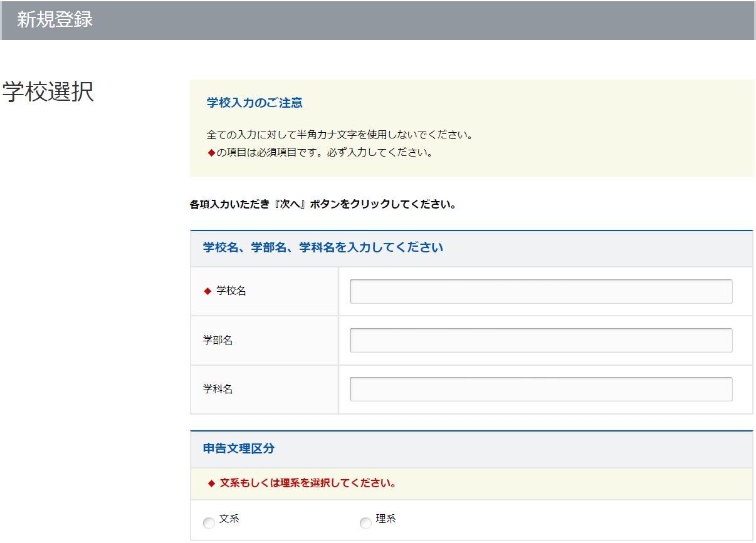Click the 学科名 field label
This screenshot has width=756, height=543.
click(x=218, y=389)
